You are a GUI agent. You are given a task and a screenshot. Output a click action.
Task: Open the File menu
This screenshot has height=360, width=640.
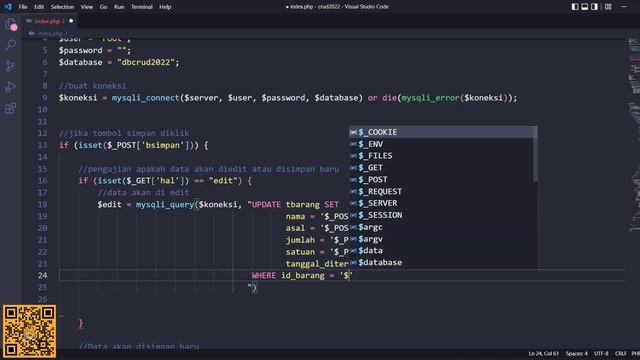[x=23, y=7]
